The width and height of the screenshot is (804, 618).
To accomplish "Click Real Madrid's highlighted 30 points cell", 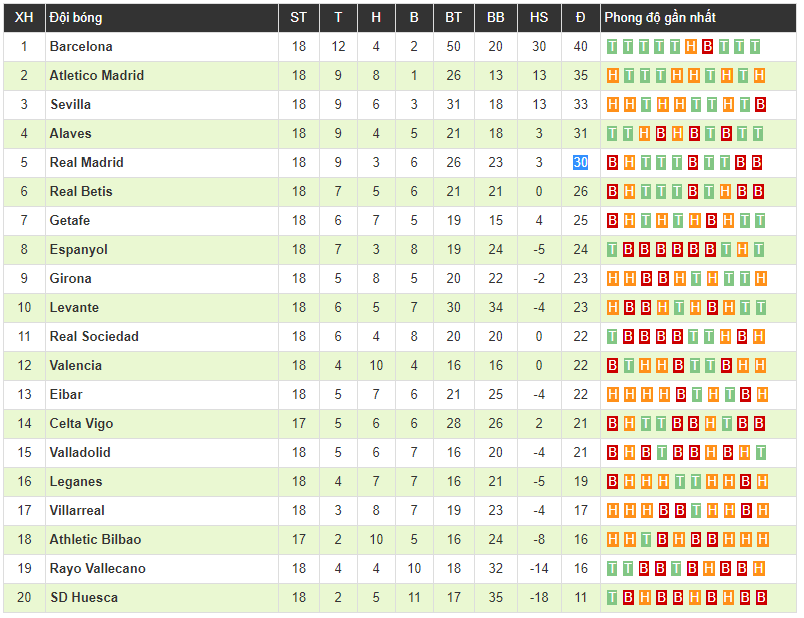I will [x=581, y=162].
